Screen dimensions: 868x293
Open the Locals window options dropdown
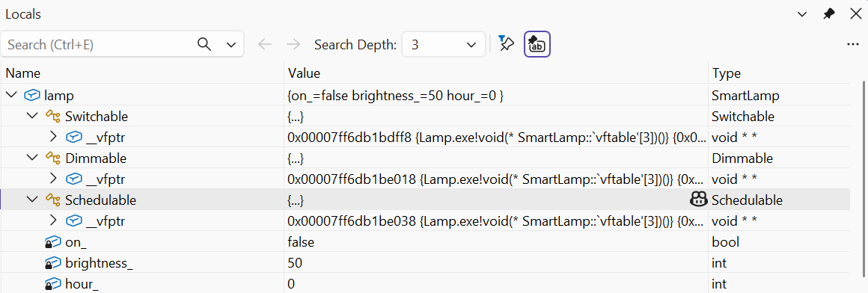[801, 14]
